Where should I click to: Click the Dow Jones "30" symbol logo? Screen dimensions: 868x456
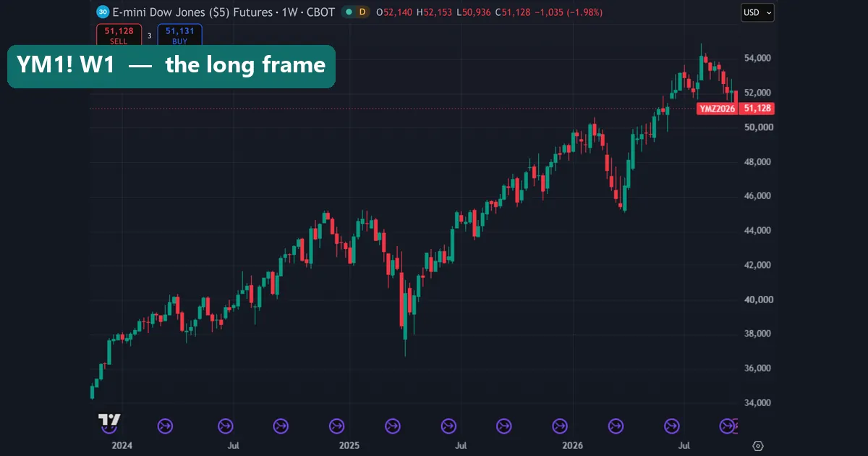pyautogui.click(x=103, y=12)
